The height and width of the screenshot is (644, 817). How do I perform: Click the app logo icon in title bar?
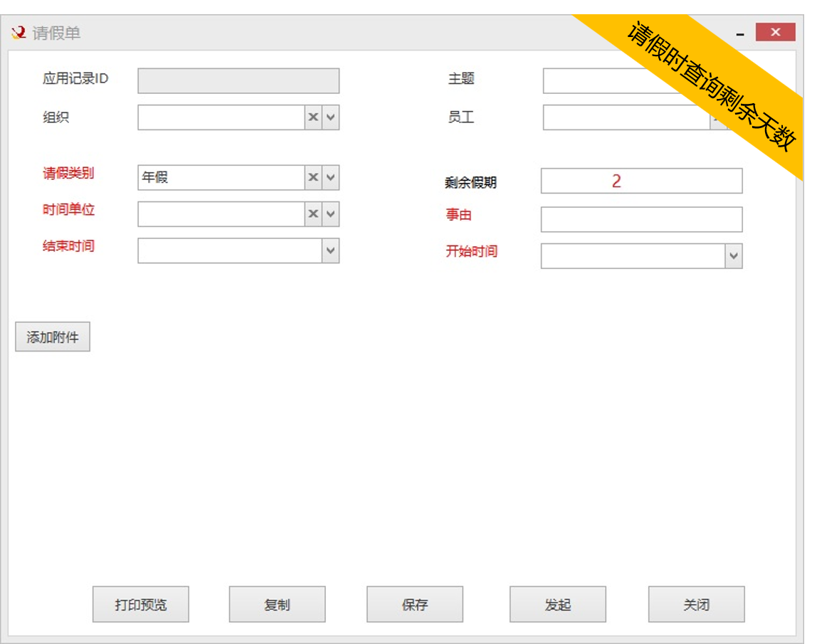(19, 33)
